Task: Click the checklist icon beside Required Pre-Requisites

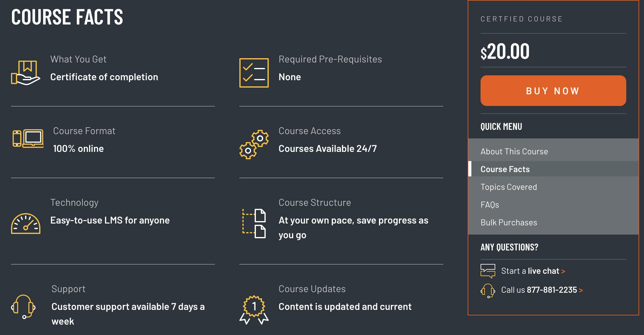Action: coord(254,73)
